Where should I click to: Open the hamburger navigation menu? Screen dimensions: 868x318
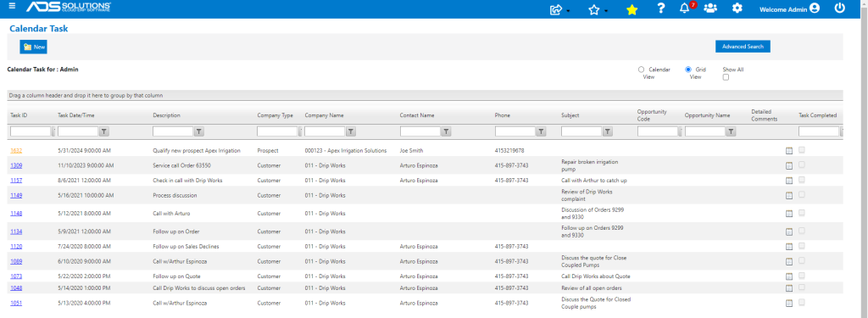coord(12,6)
